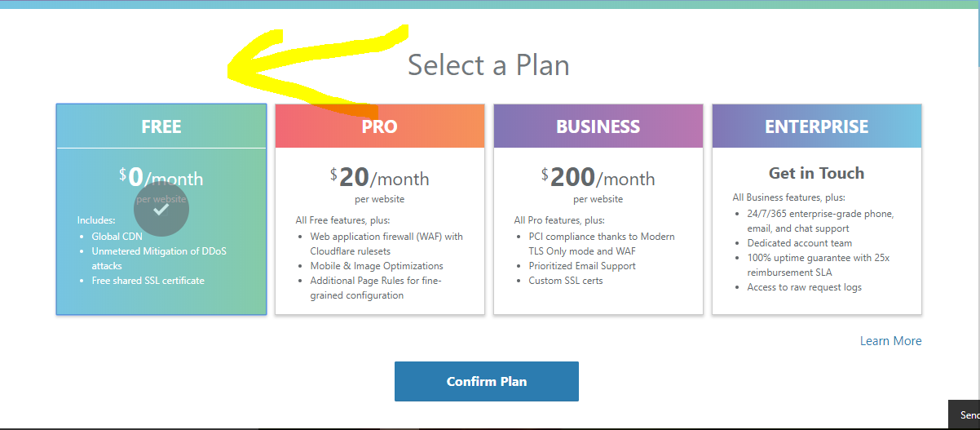Click the Free shared SSL certificate item
This screenshot has height=430, width=980.
pos(148,281)
